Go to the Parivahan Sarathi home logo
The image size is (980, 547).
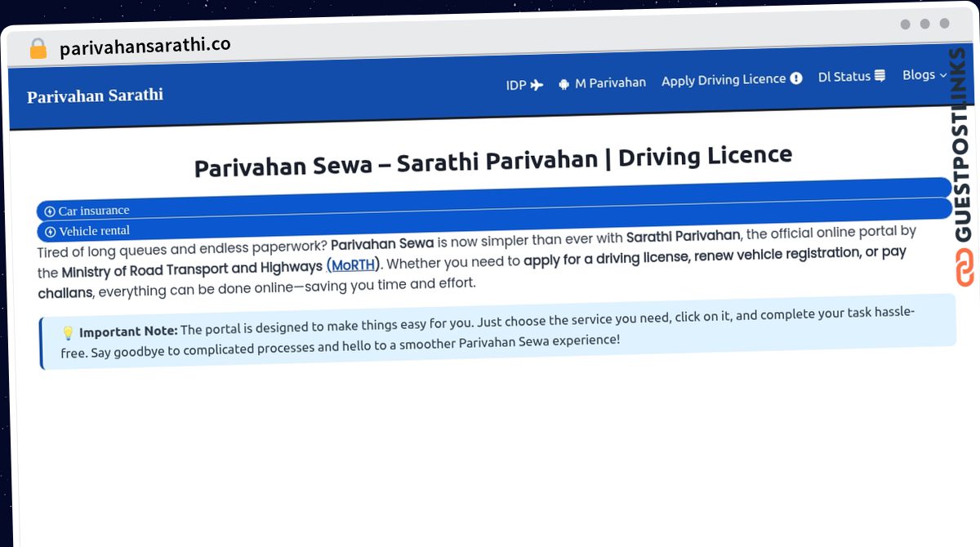[95, 96]
